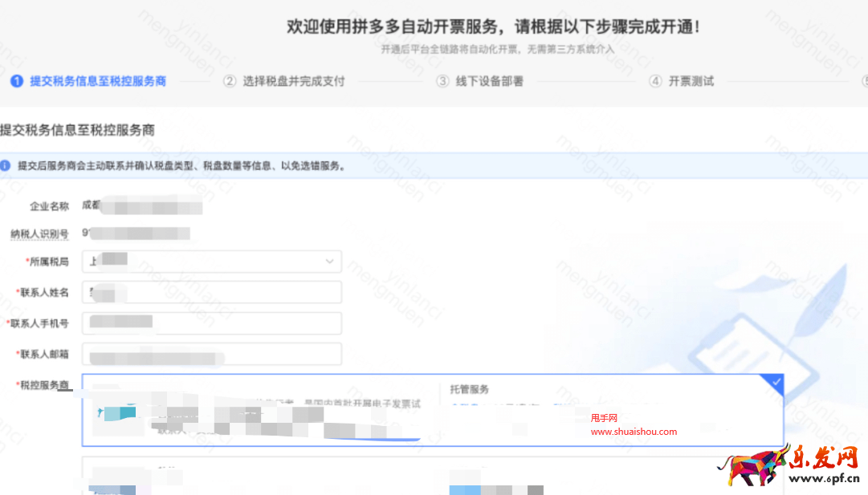Click the step 3 circle number icon
The width and height of the screenshot is (868, 495).
tap(442, 81)
